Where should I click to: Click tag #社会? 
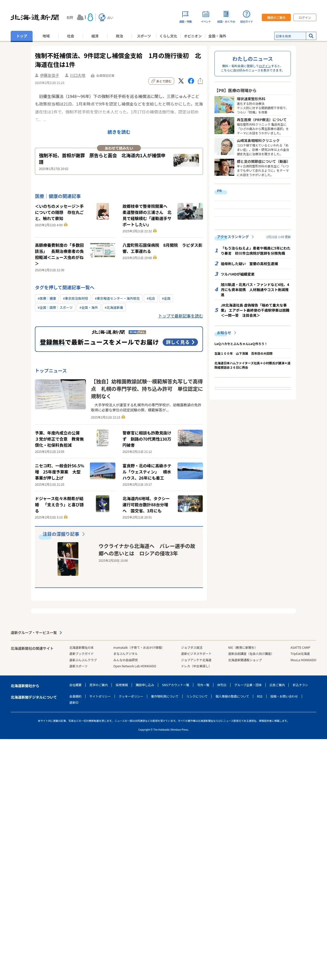click(x=151, y=298)
